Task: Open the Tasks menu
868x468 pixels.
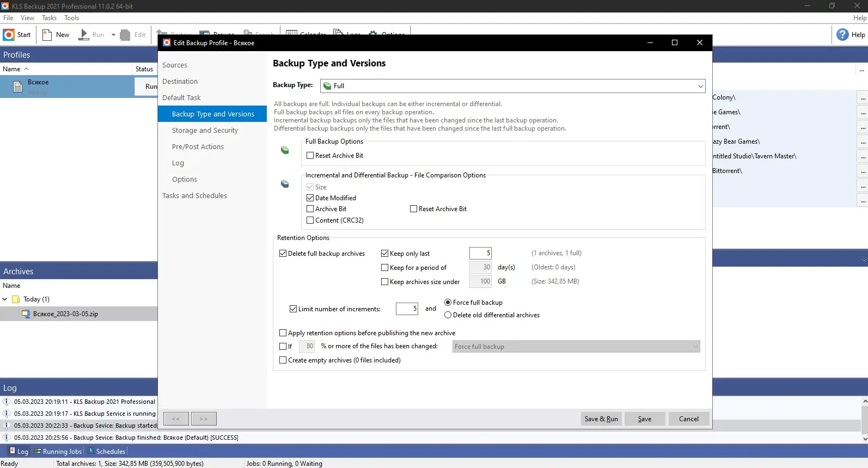Action: pos(49,18)
